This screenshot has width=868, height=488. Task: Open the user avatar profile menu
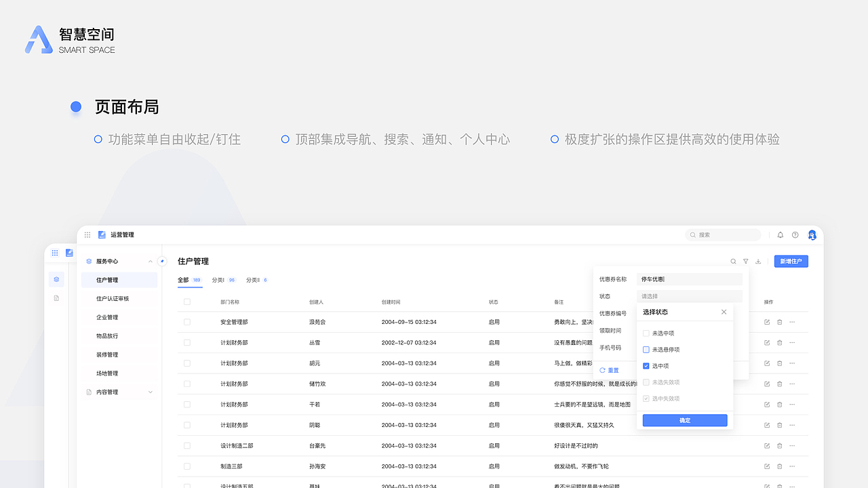click(812, 235)
